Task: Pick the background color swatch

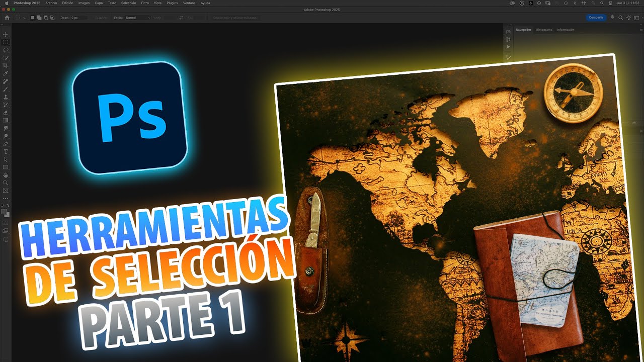Action: tap(8, 214)
